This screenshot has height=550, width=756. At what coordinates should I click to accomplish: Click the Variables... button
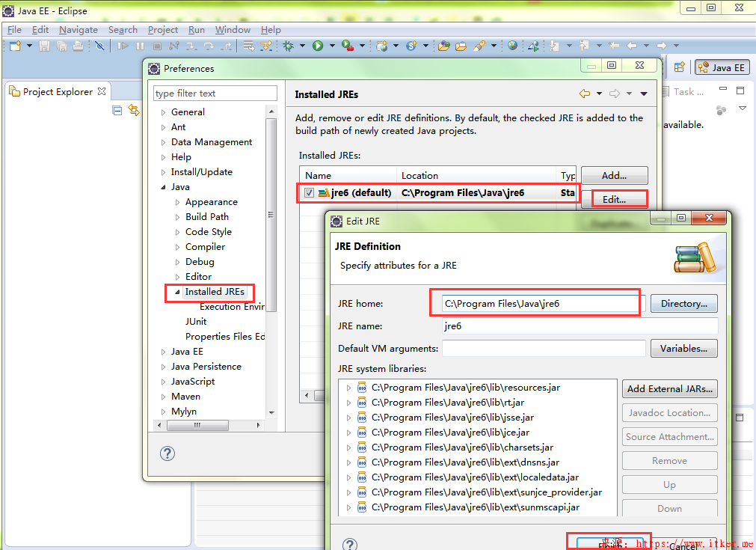pos(684,349)
